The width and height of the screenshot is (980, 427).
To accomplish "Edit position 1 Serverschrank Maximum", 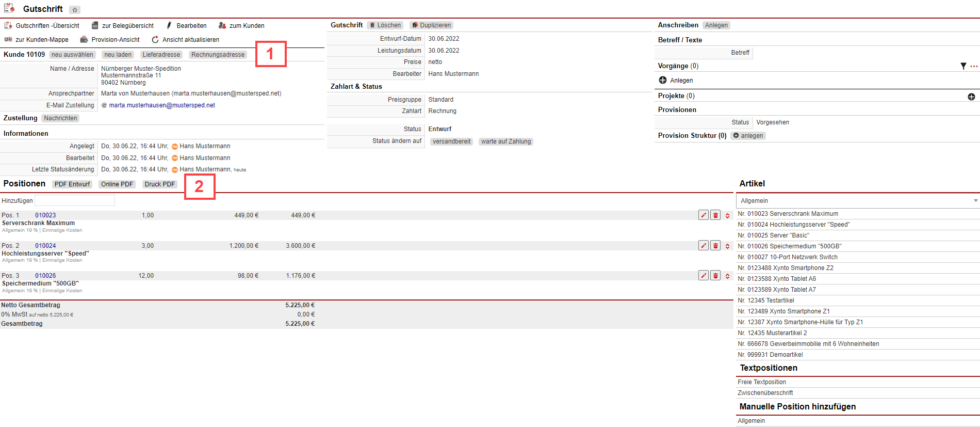I will tap(703, 215).
